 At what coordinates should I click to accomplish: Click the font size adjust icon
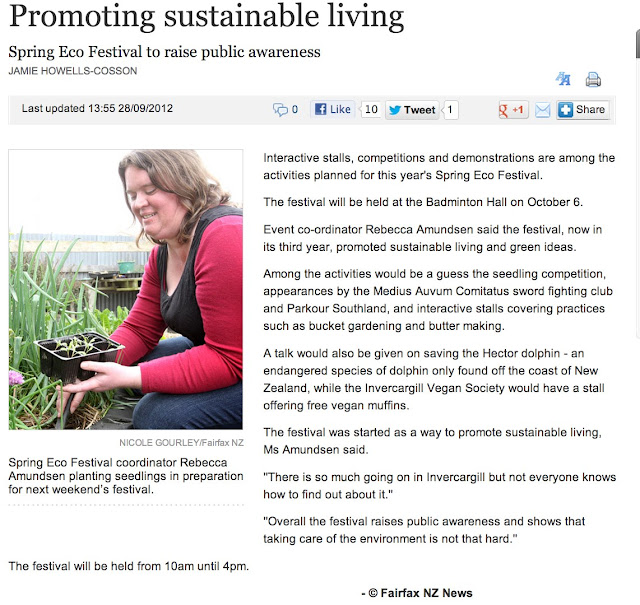click(563, 79)
